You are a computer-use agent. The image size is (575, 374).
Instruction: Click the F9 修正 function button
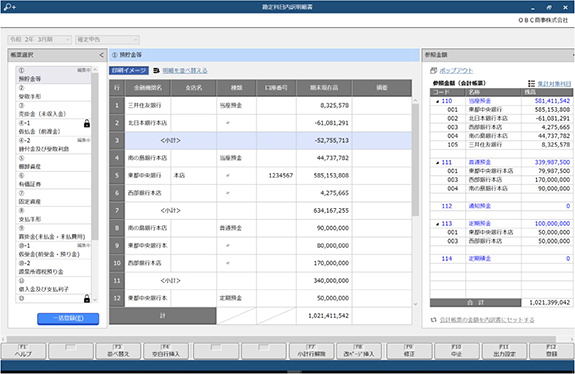coord(409,351)
